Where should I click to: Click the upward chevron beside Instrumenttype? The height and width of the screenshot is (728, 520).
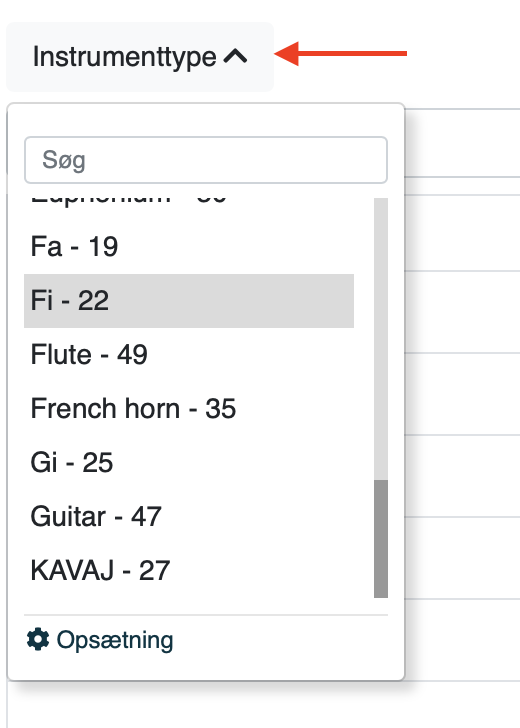tap(235, 57)
